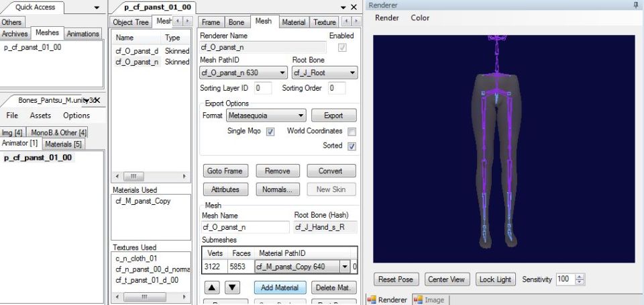Toggle the Sorted checkbox
This screenshot has height=305, width=644.
tap(352, 146)
